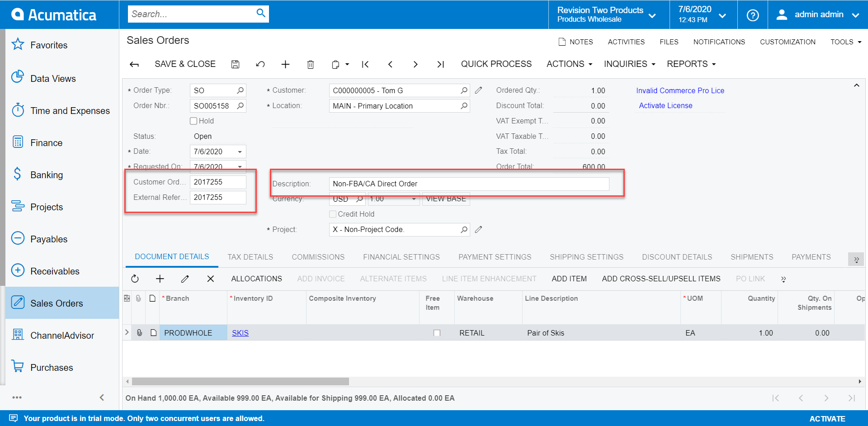Toggle Free Item checkbox for SKIS

(x=437, y=333)
